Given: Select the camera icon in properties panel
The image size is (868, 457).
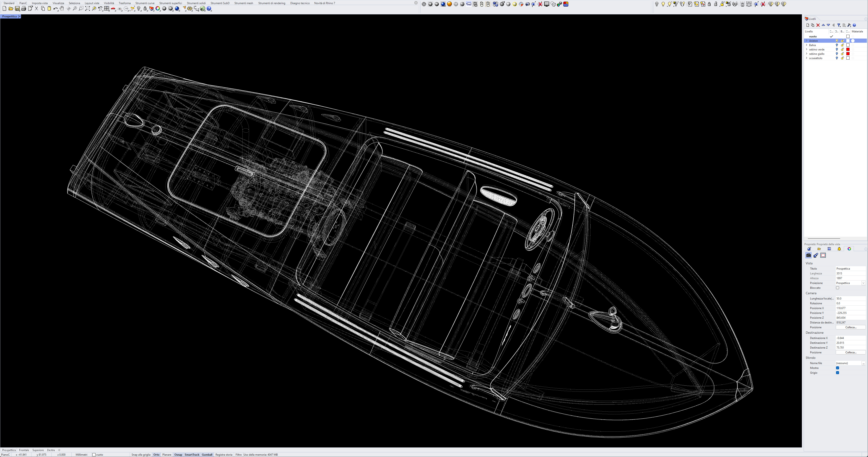Looking at the screenshot, I should point(808,255).
